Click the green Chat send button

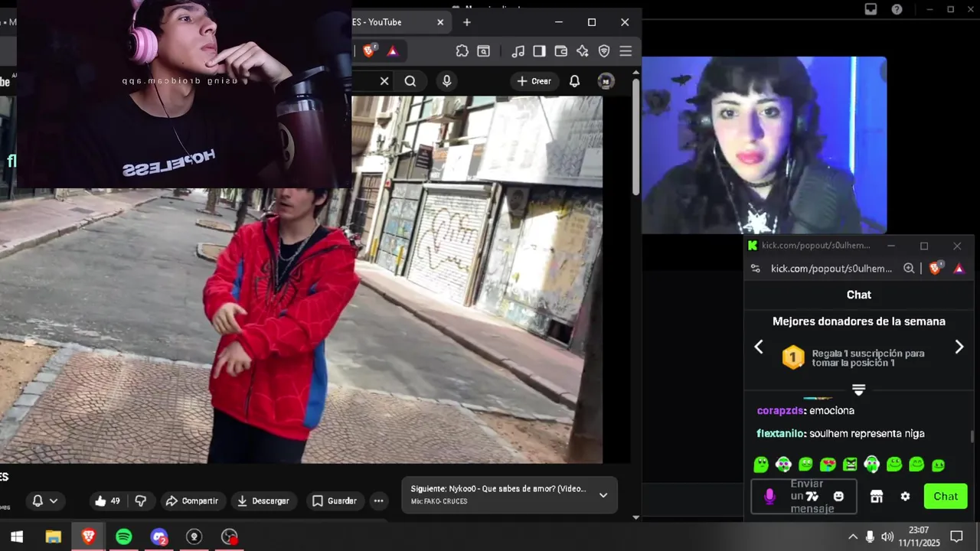[946, 497]
